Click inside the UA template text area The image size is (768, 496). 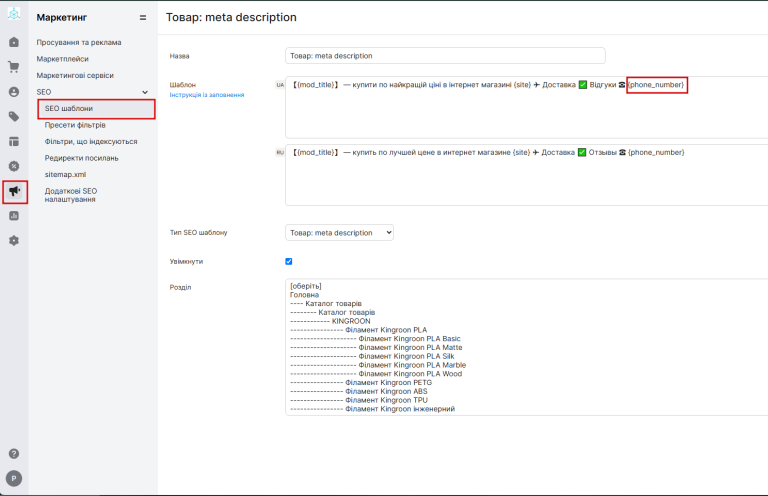point(527,108)
